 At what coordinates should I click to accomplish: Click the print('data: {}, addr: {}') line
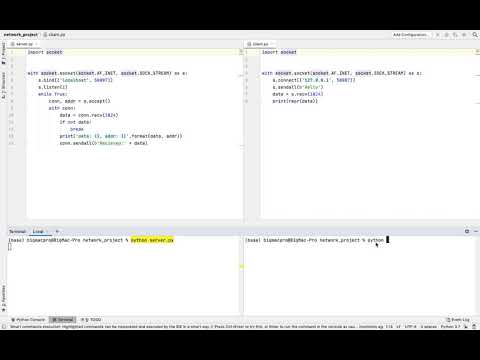tap(121, 136)
